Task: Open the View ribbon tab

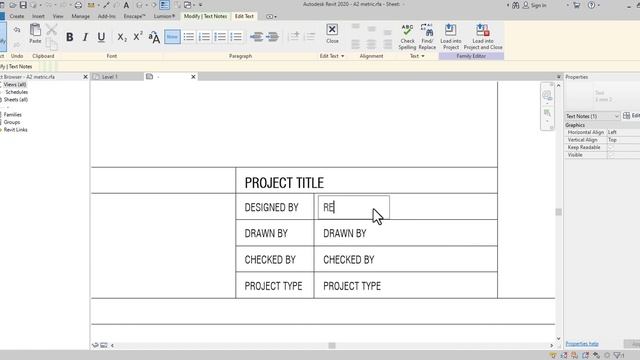Action: 58,16
